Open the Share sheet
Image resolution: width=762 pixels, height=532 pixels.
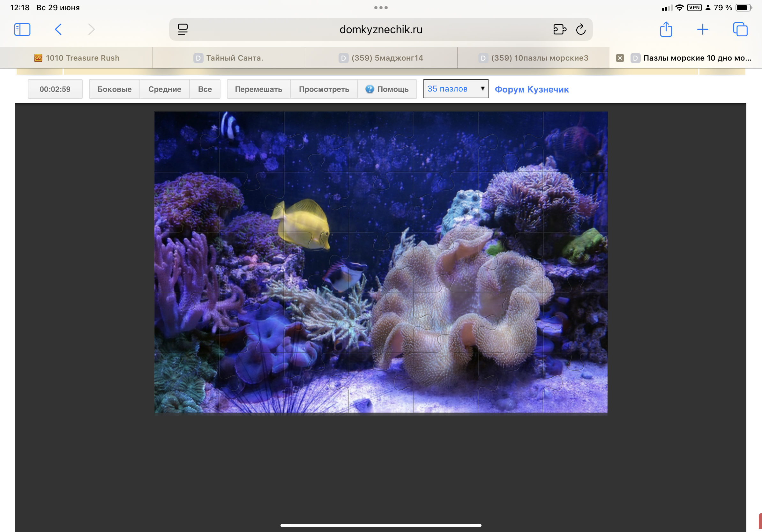666,29
